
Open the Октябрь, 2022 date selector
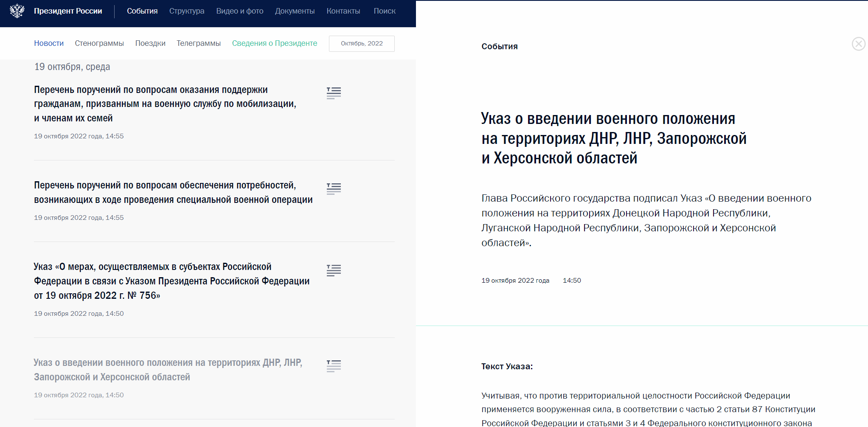click(362, 44)
